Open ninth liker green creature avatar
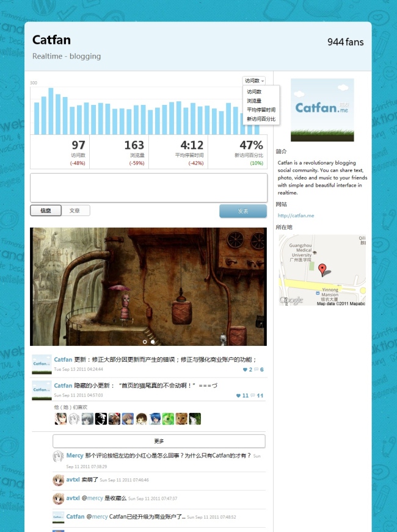The image size is (397, 532). click(168, 419)
